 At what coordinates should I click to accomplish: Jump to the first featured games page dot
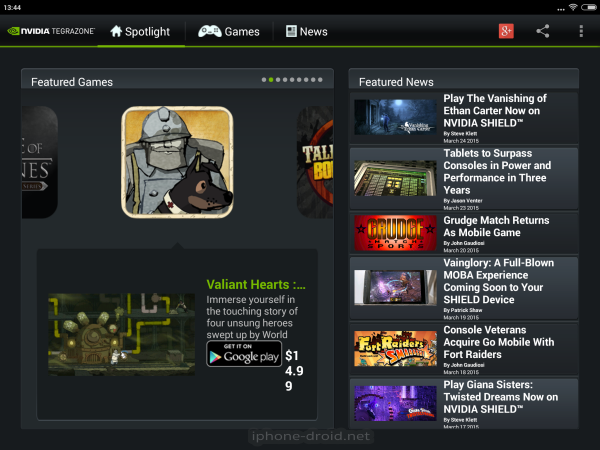(x=264, y=80)
